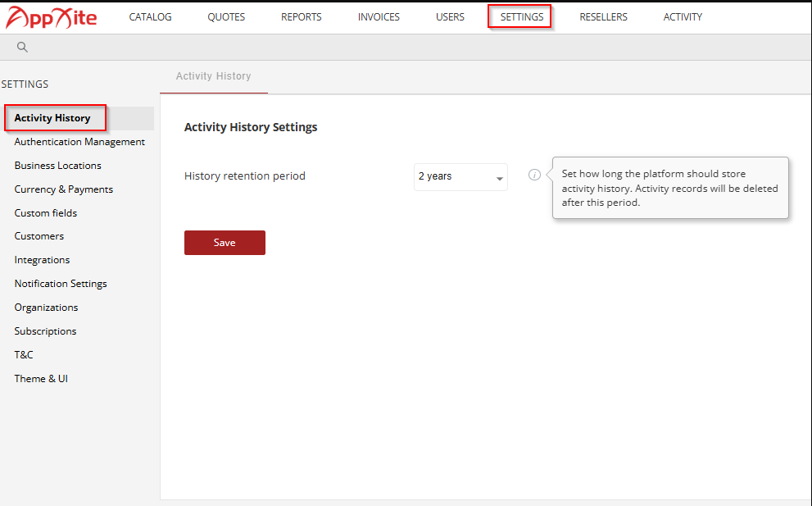
Task: Go to the Reports section
Action: (302, 17)
